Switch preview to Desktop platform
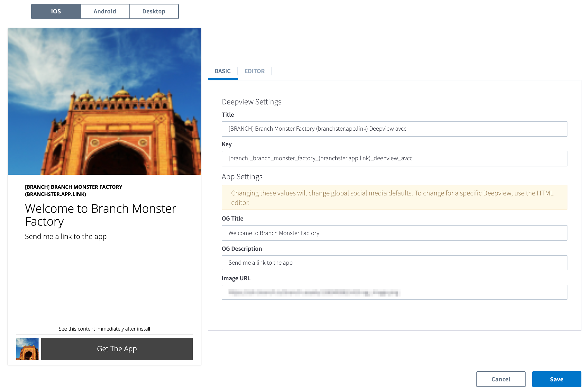 click(154, 11)
